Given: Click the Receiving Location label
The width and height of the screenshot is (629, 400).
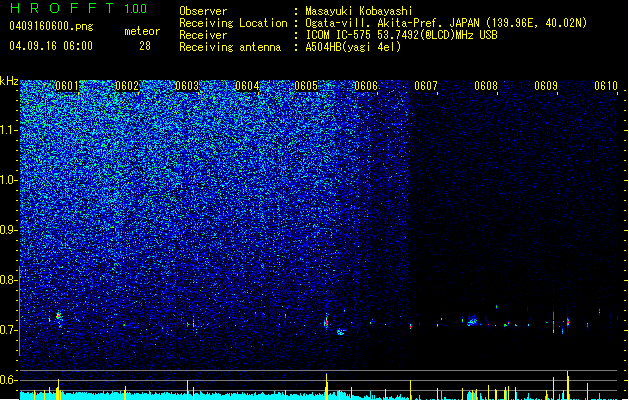Looking at the screenshot, I should tap(233, 23).
